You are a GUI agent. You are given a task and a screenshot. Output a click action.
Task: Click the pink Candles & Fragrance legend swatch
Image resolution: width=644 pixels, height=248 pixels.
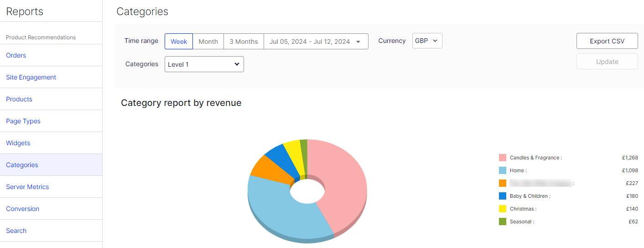tap(503, 158)
